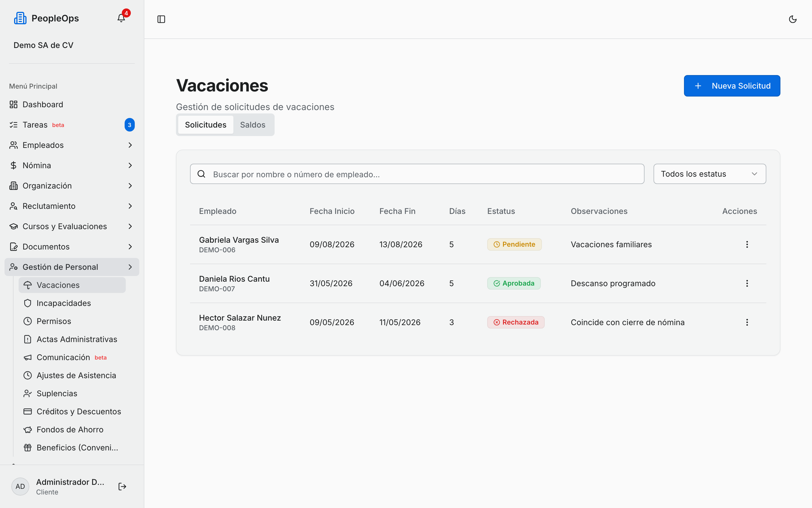Viewport: 812px width, 508px height.
Task: Click the Vacaciones umbrella icon
Action: 28,285
